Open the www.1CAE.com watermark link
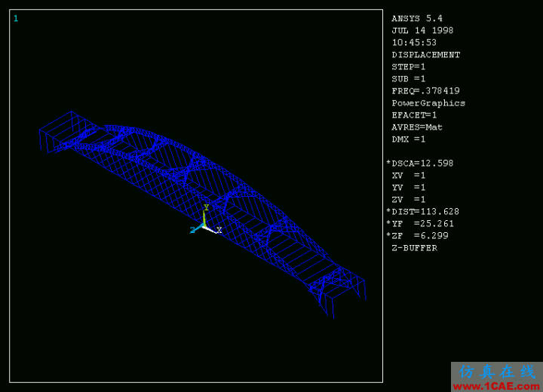Image resolution: width=543 pixels, height=392 pixels. (496, 386)
